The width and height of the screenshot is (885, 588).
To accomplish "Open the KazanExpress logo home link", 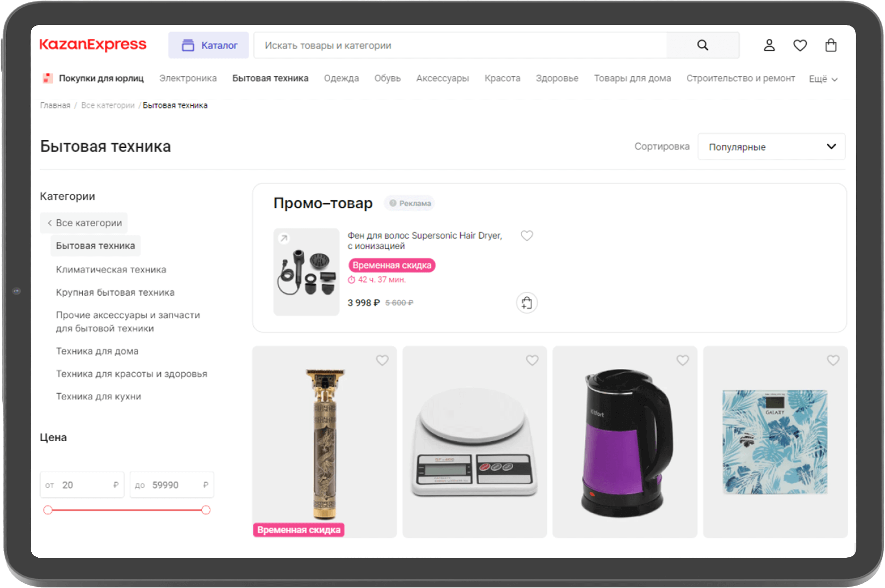I will pyautogui.click(x=93, y=45).
